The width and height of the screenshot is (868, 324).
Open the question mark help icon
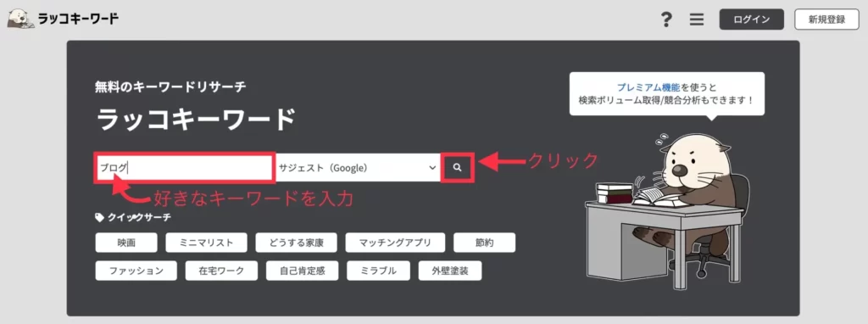(x=667, y=20)
